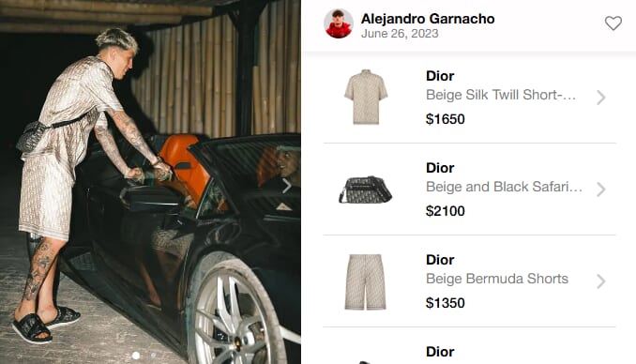Click the Alejandro Garnacho name link
636x364 pixels.
(x=428, y=19)
